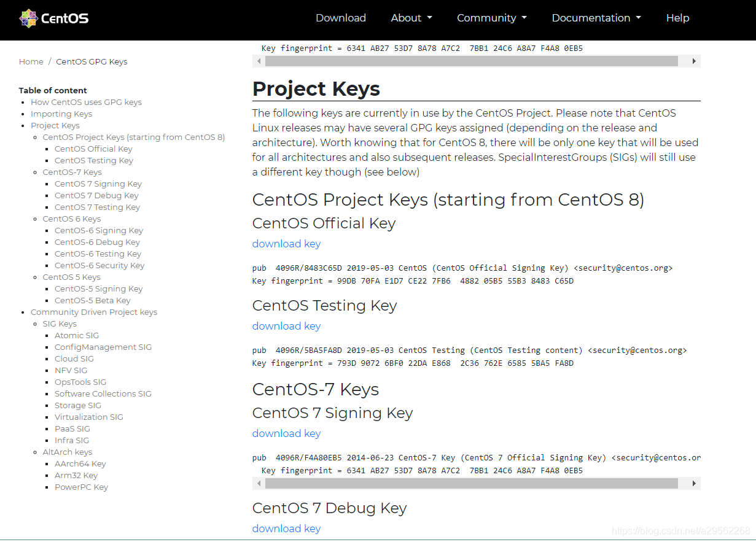The height and width of the screenshot is (542, 756).
Task: Open AltArch keys sidebar entry
Action: pos(68,452)
